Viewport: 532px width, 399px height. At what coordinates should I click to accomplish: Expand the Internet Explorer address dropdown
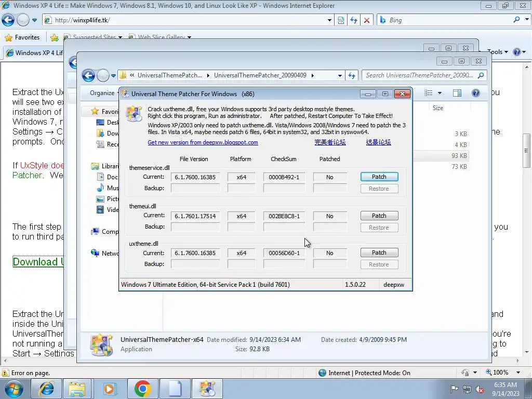point(329,20)
